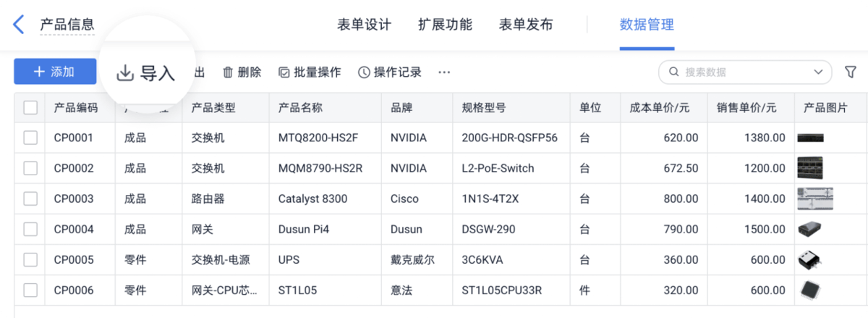Screen dimensions: 868x318
Task: Open the three-dots more options menu
Action: pos(444,72)
